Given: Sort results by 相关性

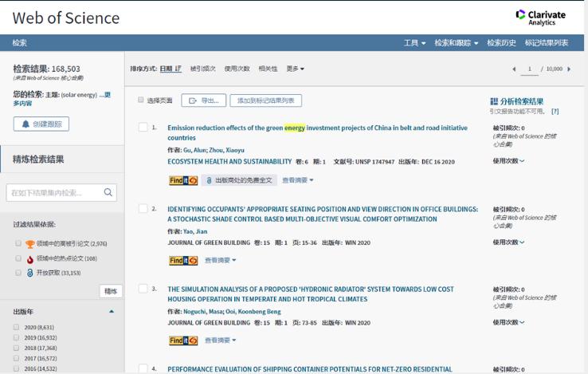Looking at the screenshot, I should (269, 69).
